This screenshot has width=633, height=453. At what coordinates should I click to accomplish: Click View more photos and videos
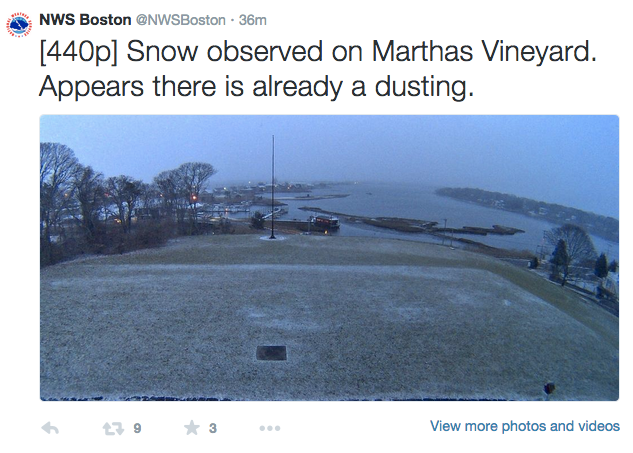[x=524, y=426]
